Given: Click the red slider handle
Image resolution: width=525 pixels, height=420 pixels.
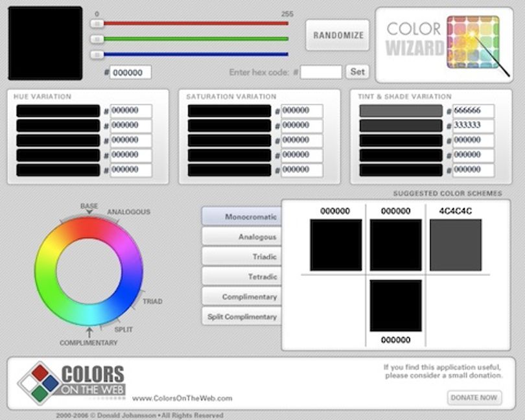Looking at the screenshot, I should (97, 23).
